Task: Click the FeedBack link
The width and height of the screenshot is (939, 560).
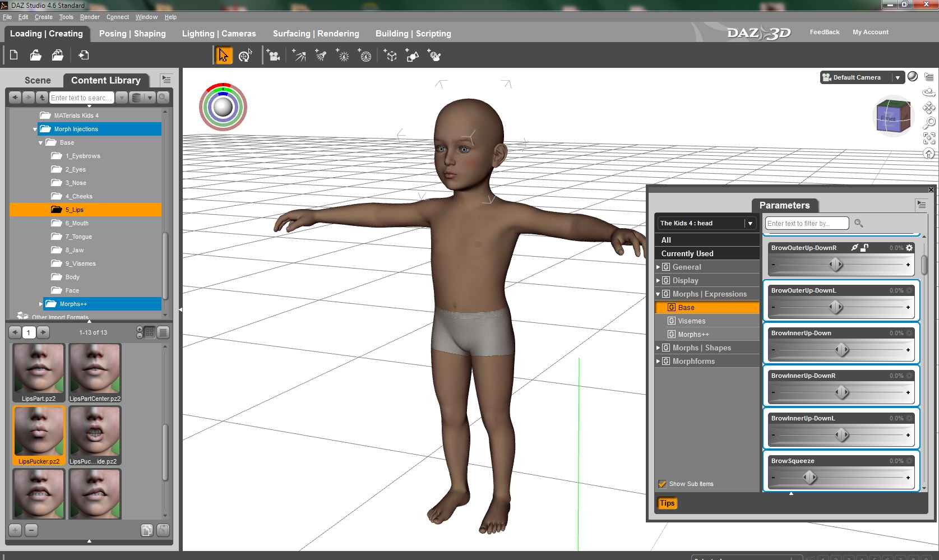Action: click(x=824, y=32)
